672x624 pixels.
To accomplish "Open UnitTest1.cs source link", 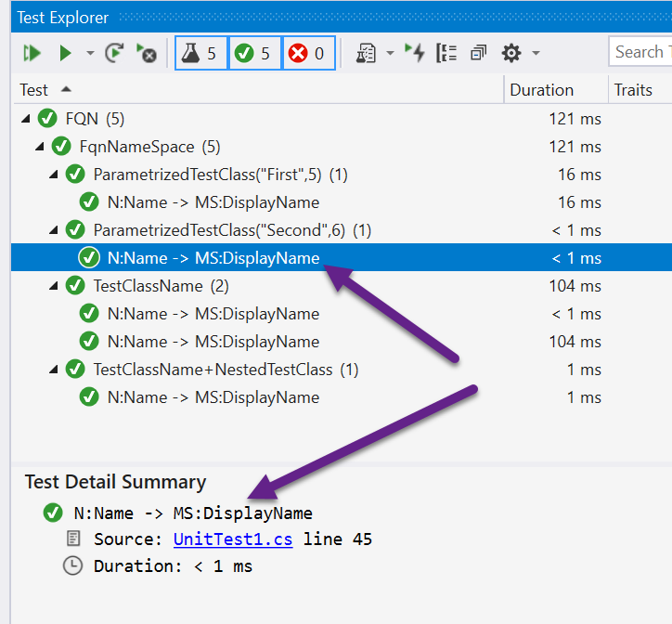I will tap(233, 539).
